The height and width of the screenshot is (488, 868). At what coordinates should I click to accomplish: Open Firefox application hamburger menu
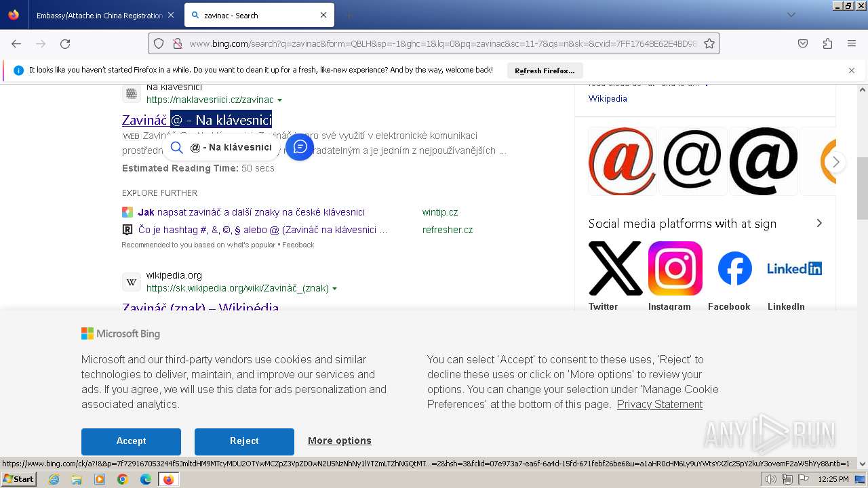point(852,43)
